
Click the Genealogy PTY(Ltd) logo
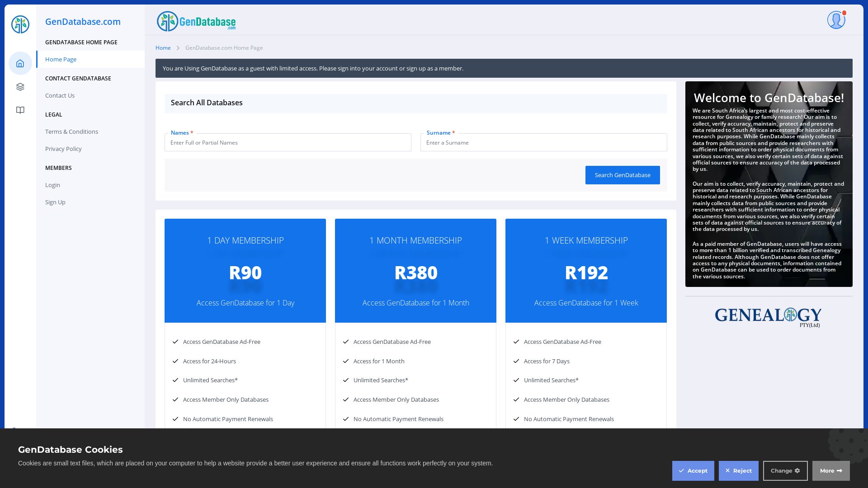(x=769, y=317)
